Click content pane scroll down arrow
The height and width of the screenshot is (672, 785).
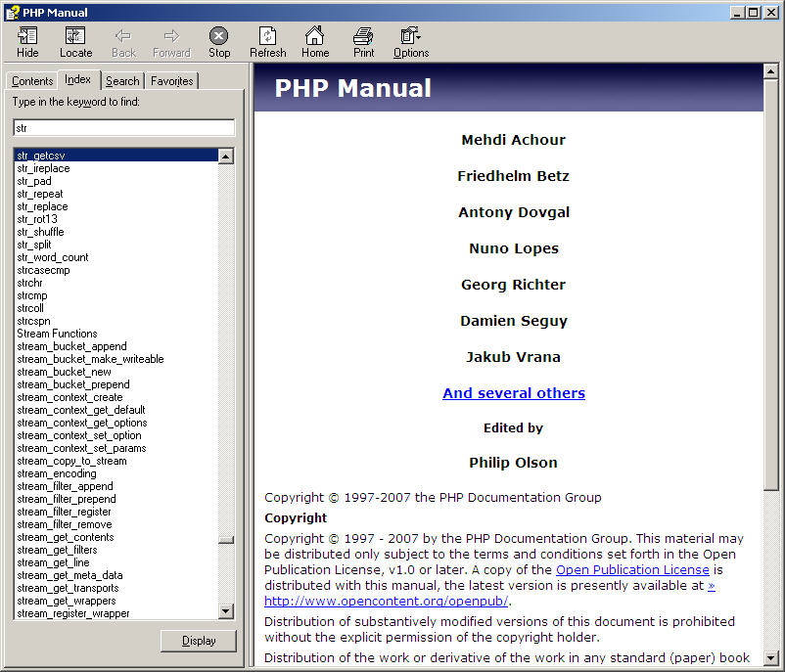pos(770,657)
